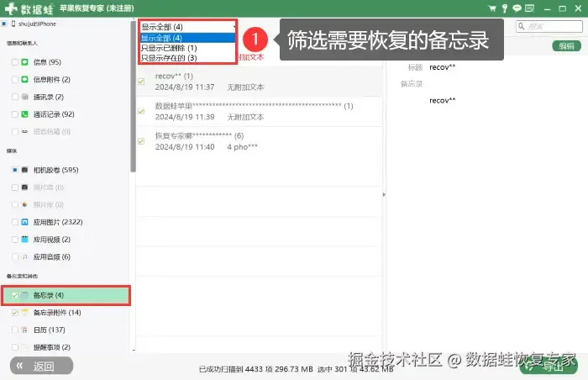588x380 pixels.
Task: Select note dated 2024/8/19 11:39
Action: [260, 112]
